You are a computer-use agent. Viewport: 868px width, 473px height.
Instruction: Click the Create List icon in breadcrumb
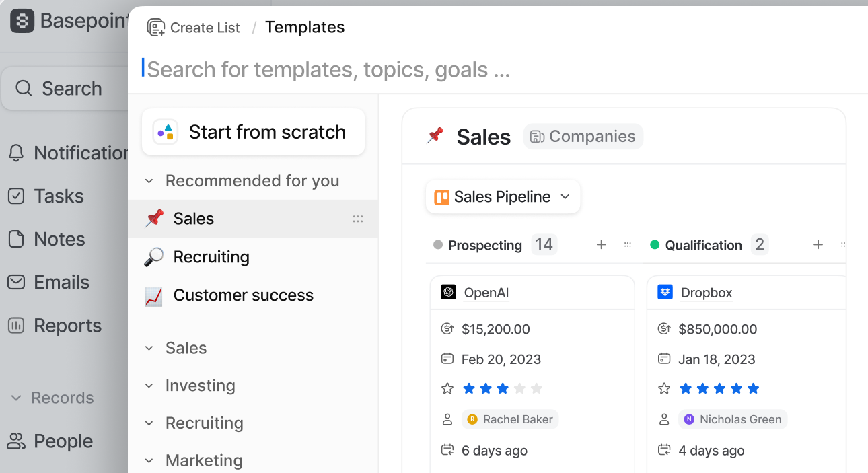156,28
